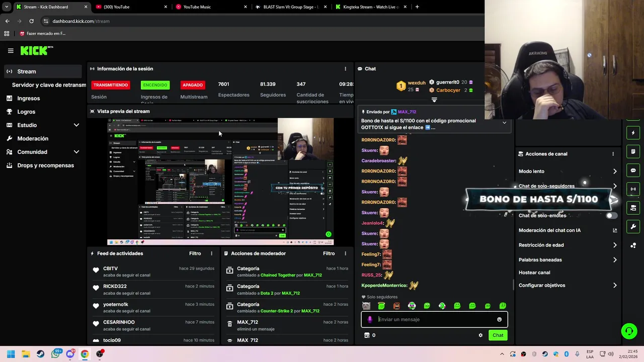The width and height of the screenshot is (644, 362).
Task: Expand the pinned message chevron
Action: point(504,123)
